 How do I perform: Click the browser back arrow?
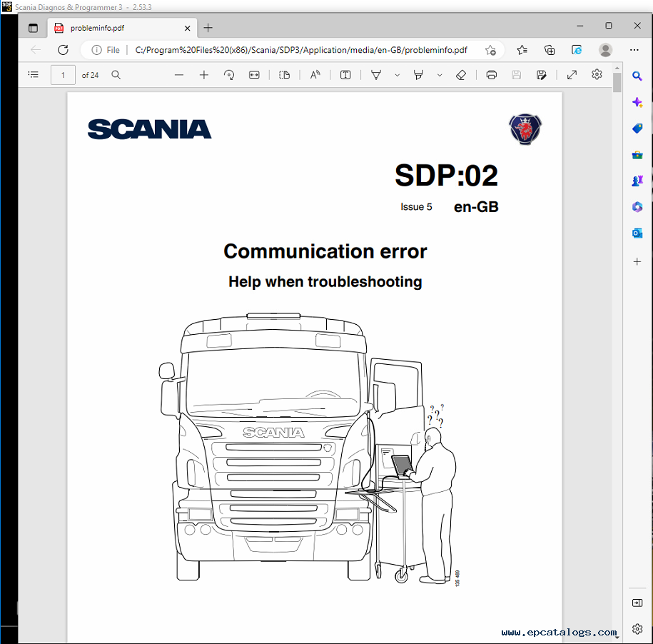point(36,50)
